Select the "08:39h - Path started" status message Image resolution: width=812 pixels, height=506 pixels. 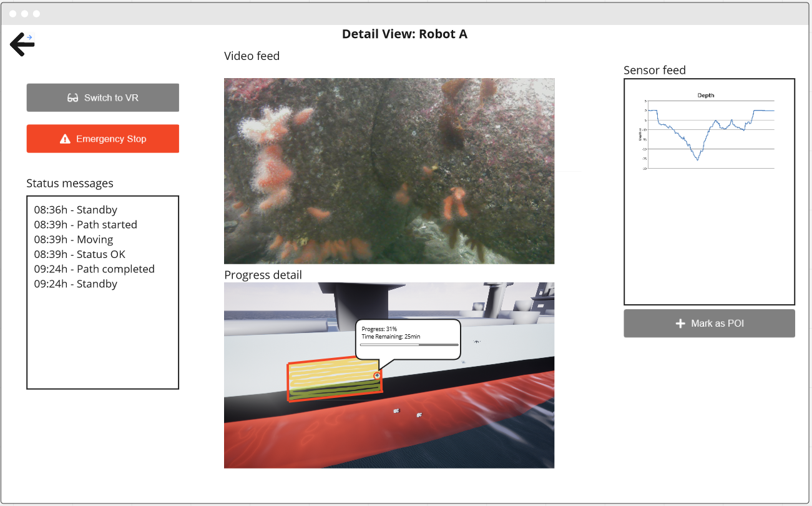coord(86,225)
